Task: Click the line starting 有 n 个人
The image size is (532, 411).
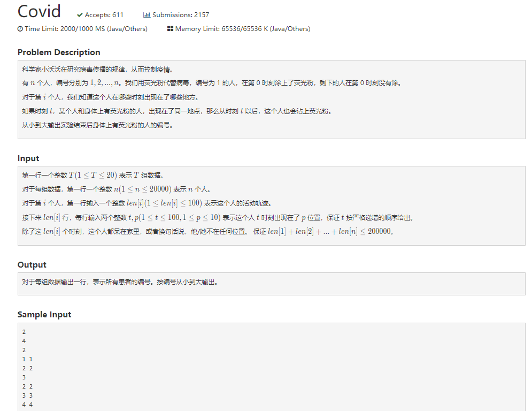Action: [212, 83]
